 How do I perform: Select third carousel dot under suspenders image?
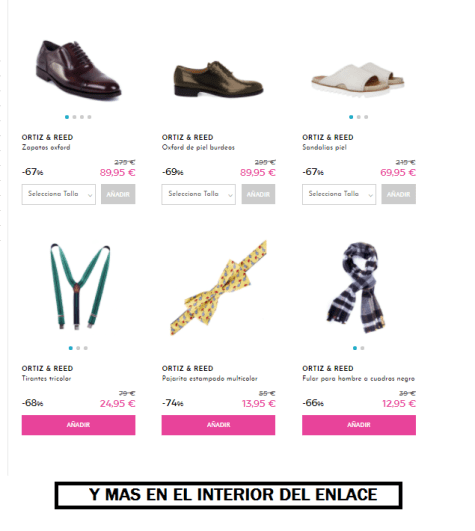click(86, 348)
